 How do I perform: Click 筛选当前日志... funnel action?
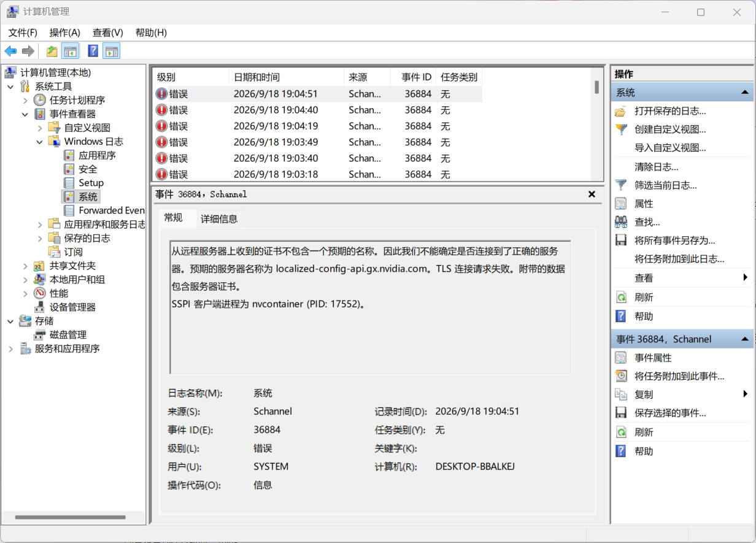pos(665,185)
